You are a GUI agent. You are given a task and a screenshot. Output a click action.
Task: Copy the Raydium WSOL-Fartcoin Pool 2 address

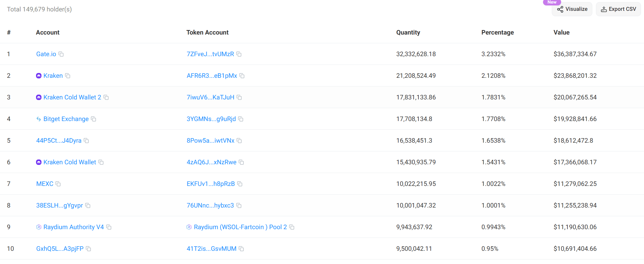click(x=292, y=227)
